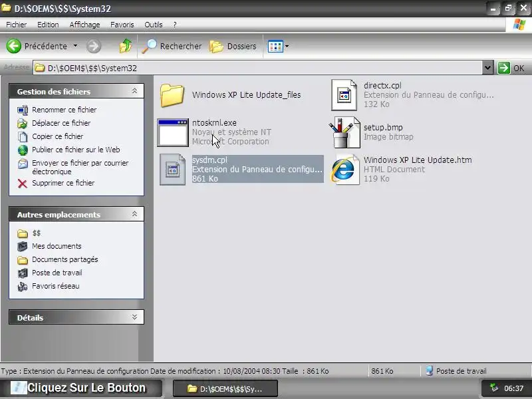The height and width of the screenshot is (399, 532).
Task: Click the greyed Forward arrow button
Action: [94, 46]
